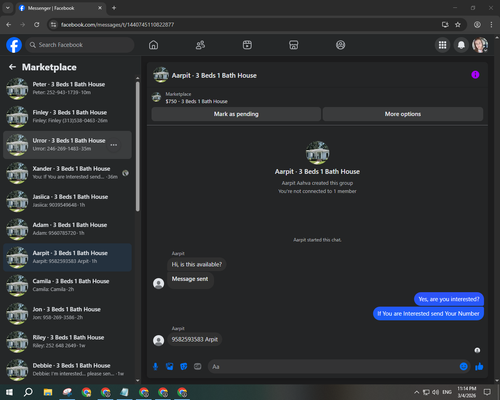
Task: Open the Home feed icon
Action: click(153, 45)
